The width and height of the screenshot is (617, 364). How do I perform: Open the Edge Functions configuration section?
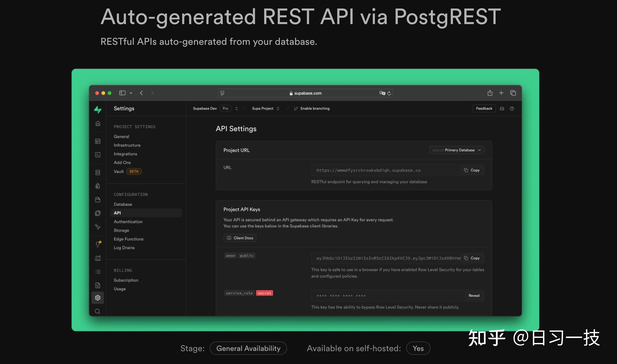(x=128, y=239)
